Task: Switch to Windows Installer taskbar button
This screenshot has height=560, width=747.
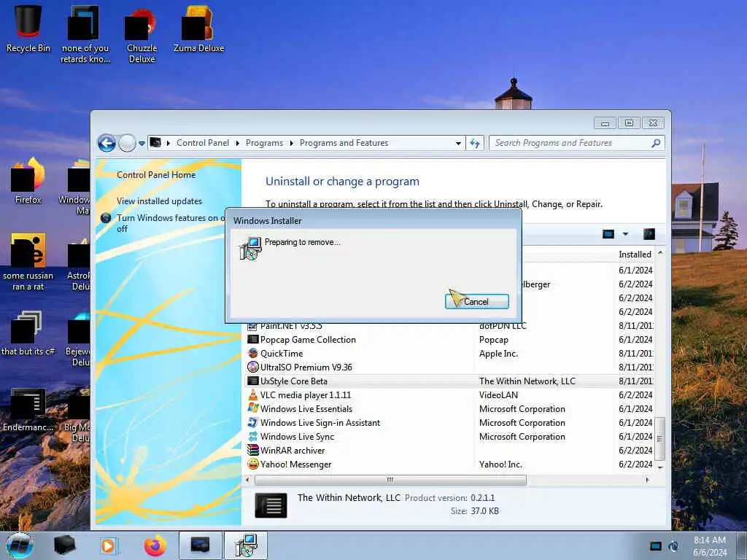Action: (x=246, y=545)
